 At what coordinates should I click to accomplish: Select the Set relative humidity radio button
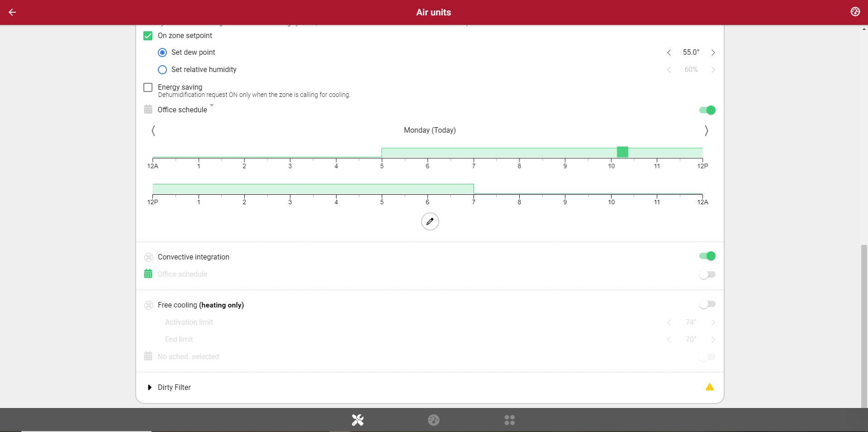(162, 70)
